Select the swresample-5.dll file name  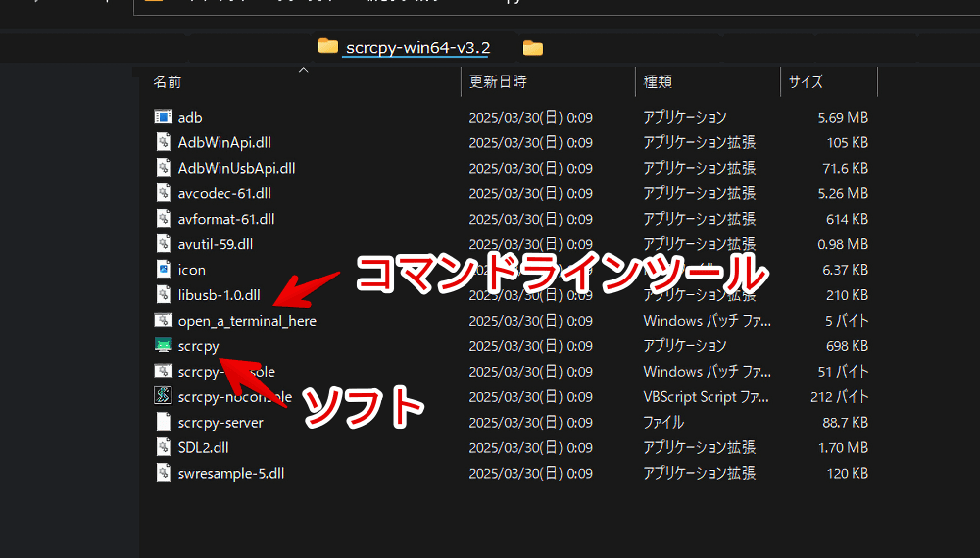[230, 474]
